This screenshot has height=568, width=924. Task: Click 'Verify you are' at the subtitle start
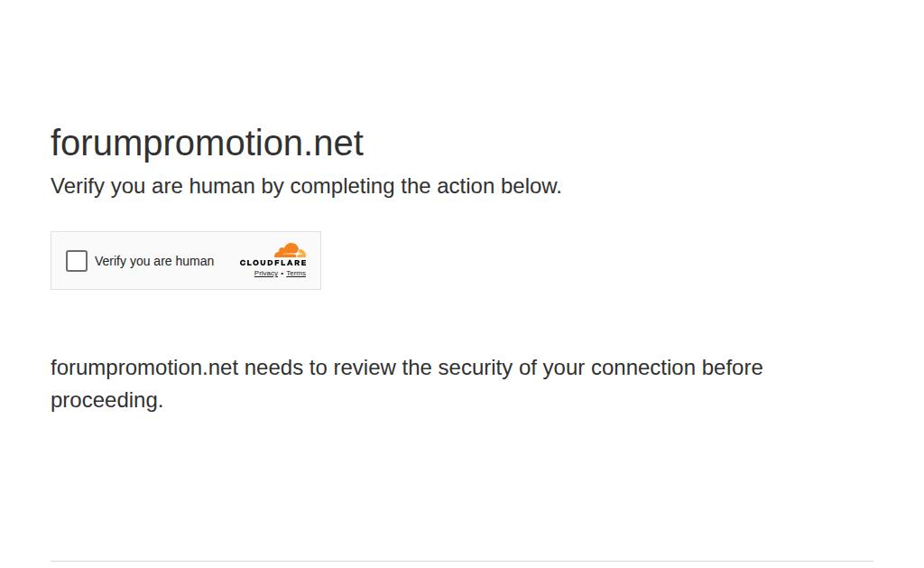[116, 186]
